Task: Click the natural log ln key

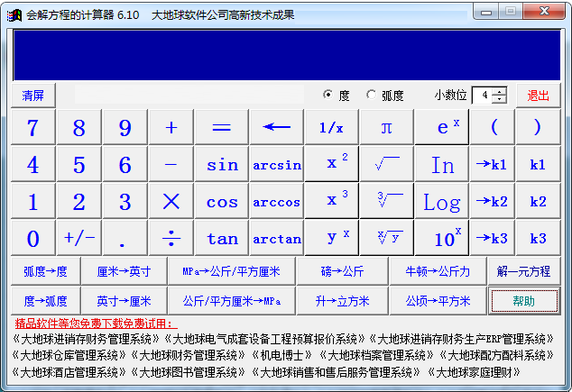Action: tap(442, 164)
